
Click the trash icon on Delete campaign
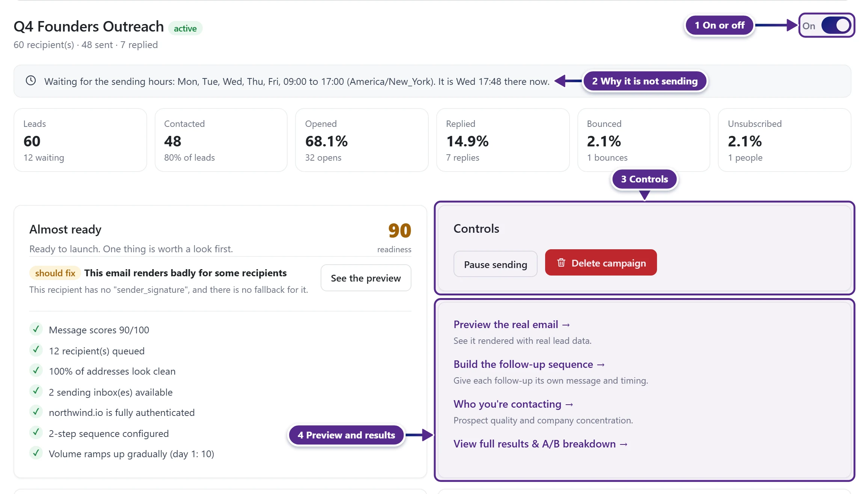pos(561,263)
